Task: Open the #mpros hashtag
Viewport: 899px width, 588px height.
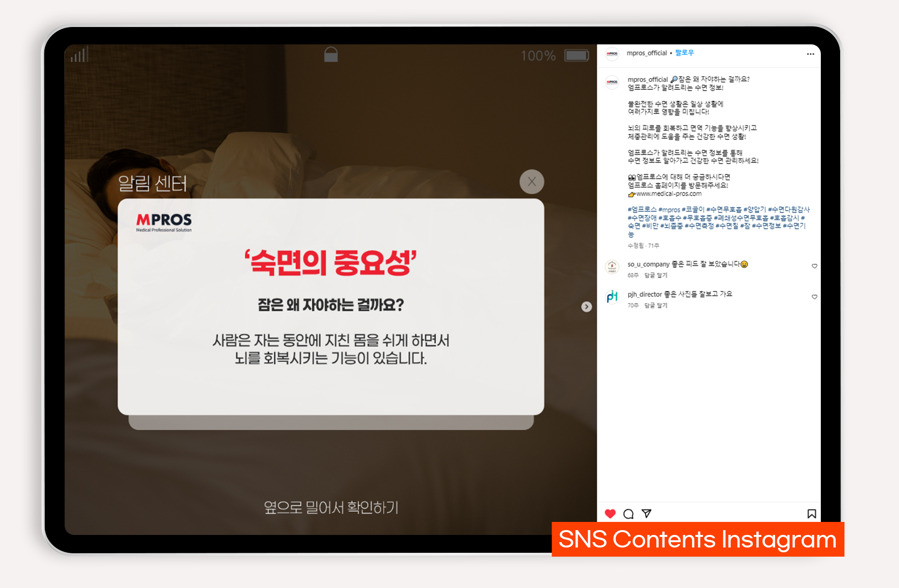Action: tap(669, 210)
